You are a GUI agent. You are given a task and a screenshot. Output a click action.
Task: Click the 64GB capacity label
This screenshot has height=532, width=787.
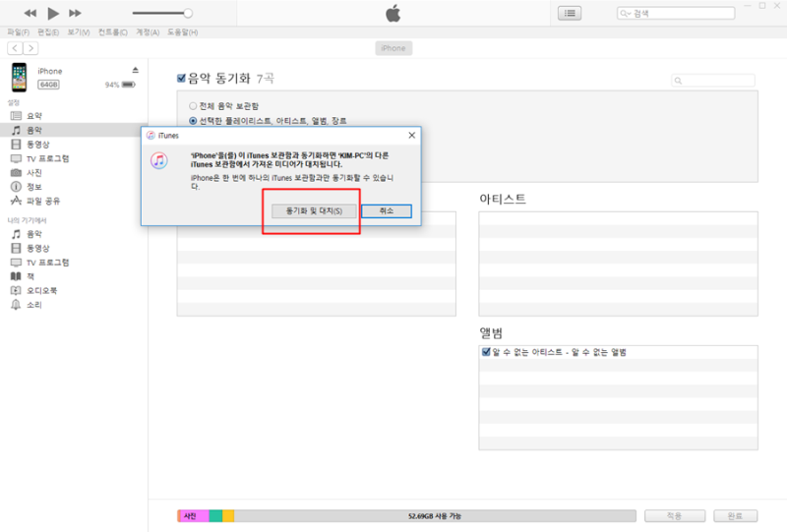click(x=48, y=85)
